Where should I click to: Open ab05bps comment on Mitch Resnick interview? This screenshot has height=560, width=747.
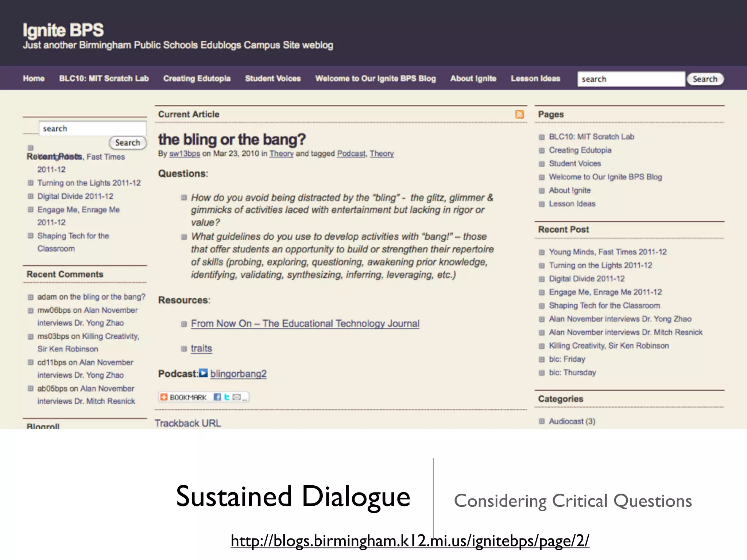(x=86, y=395)
